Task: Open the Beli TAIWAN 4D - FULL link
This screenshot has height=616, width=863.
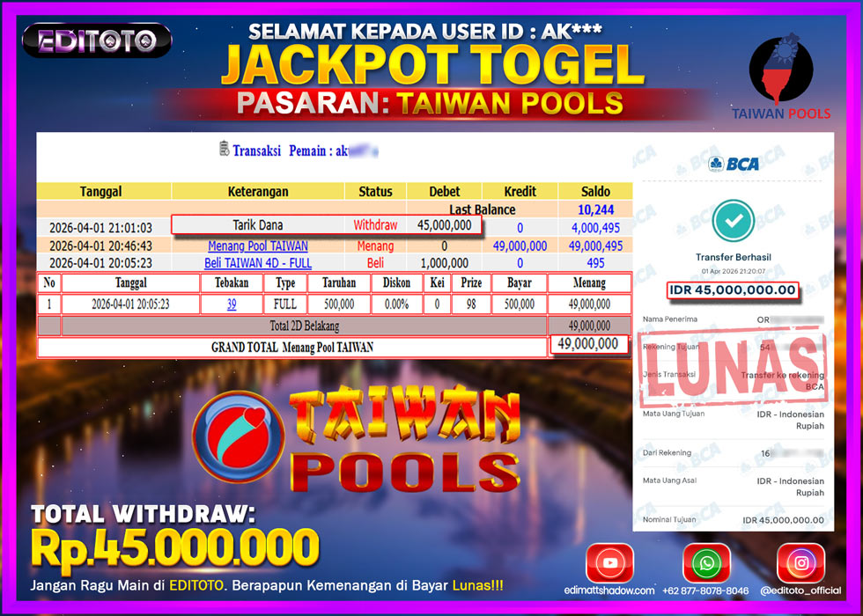Action: [x=257, y=263]
